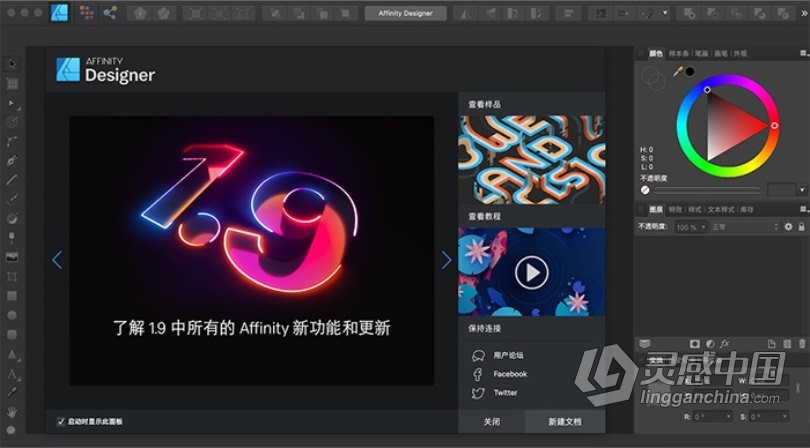The height and width of the screenshot is (448, 810).
Task: Expand toolbar overflow chevrons
Action: 804,13
